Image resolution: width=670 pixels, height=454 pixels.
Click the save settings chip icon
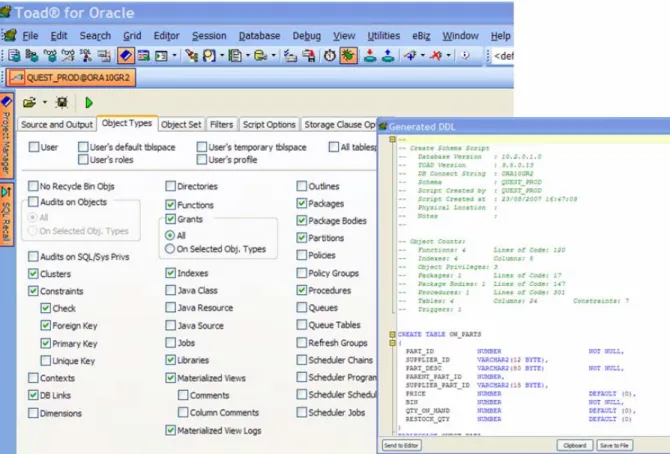[62, 103]
